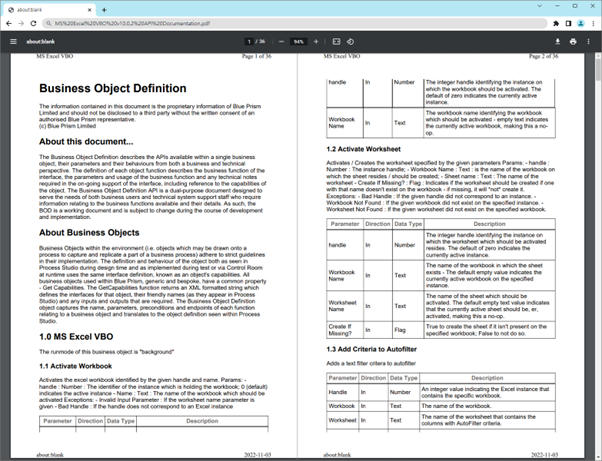Image resolution: width=602 pixels, height=461 pixels.
Task: Click the '(c) Blue Prism Limited' text
Action: click(x=67, y=126)
